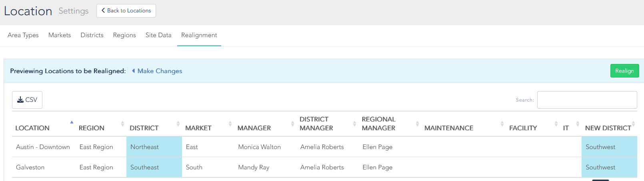Click District Manager sort arrows

coord(354,124)
